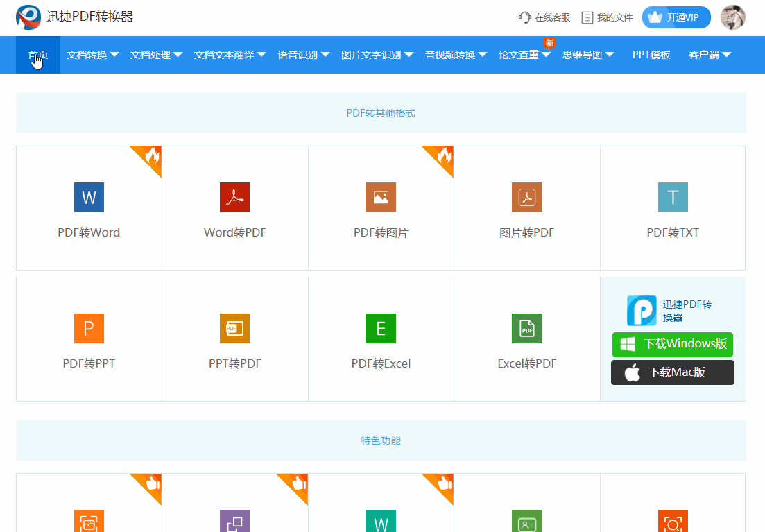Open the PPT模板 menu item
The height and width of the screenshot is (532, 765).
651,55
